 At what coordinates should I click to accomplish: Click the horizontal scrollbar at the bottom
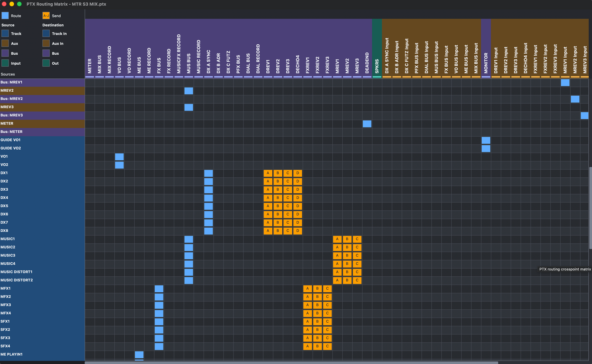[292, 363]
